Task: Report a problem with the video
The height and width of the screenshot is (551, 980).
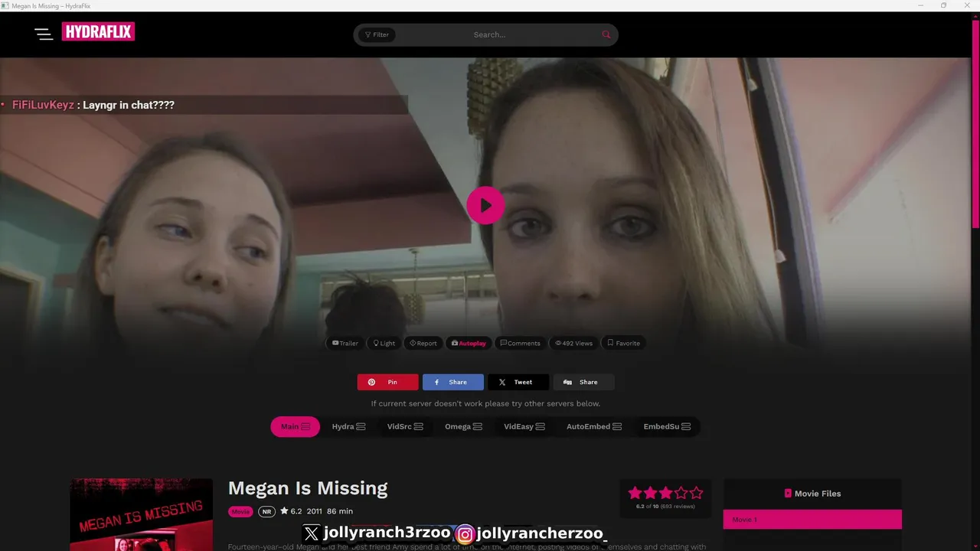Action: [x=423, y=343]
